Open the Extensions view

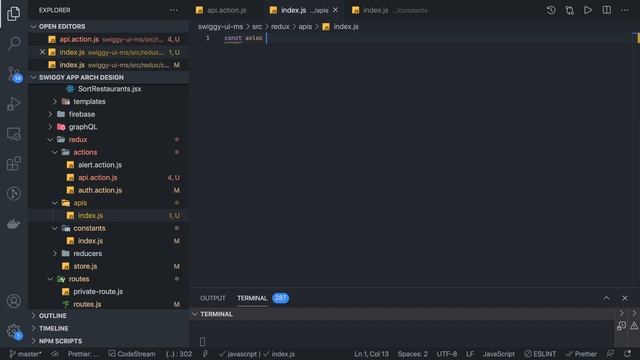(14, 164)
